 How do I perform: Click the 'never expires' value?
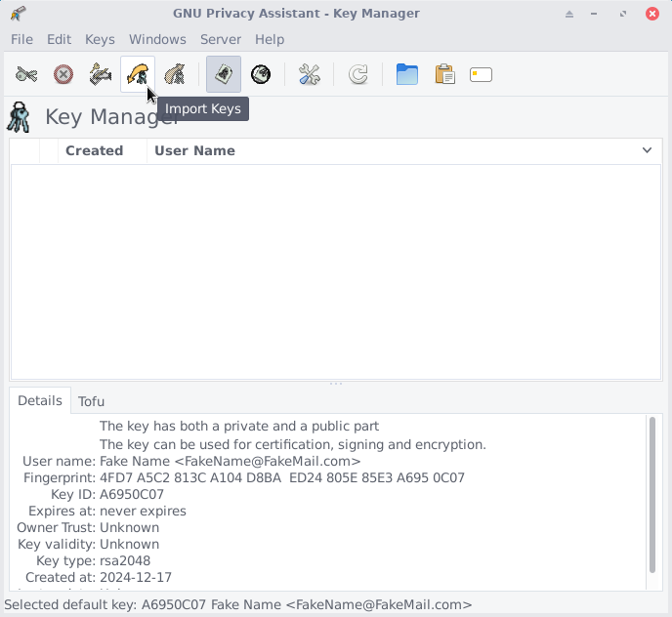click(x=143, y=512)
